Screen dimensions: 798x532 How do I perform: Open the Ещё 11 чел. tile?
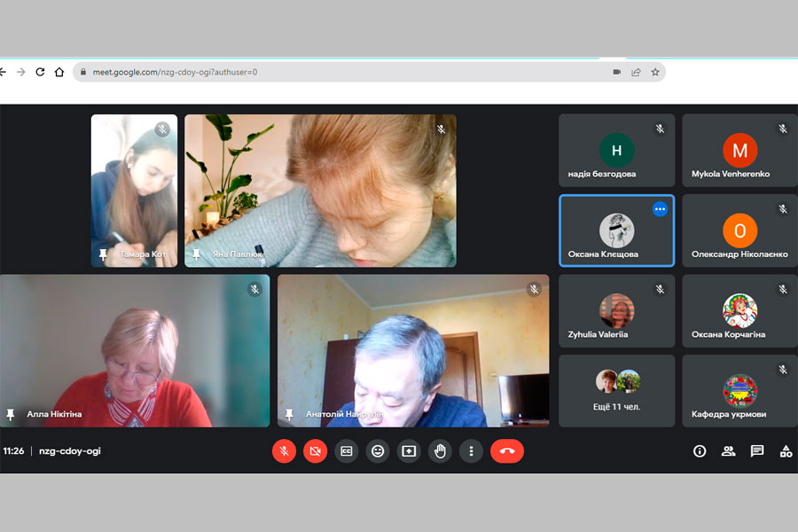click(x=617, y=391)
